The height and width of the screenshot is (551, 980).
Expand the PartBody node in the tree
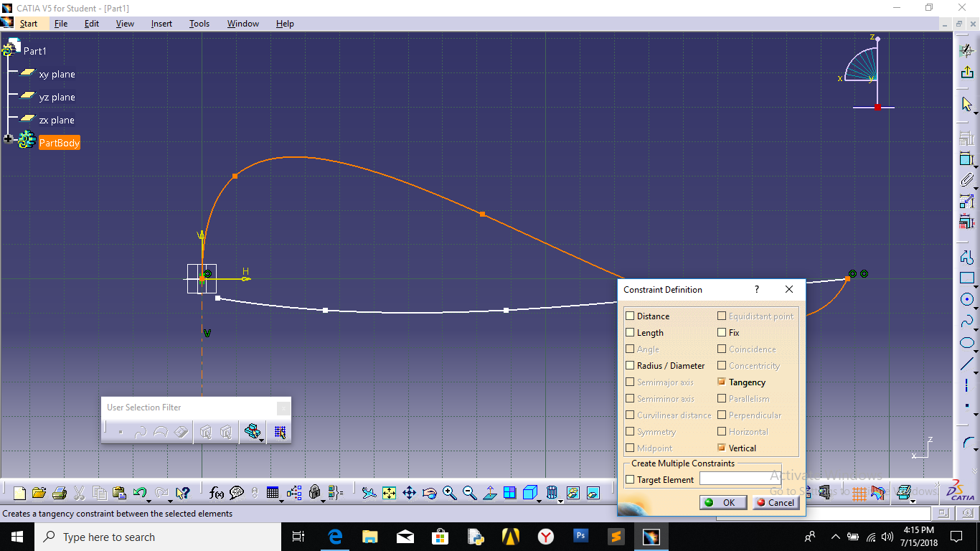coord(8,138)
